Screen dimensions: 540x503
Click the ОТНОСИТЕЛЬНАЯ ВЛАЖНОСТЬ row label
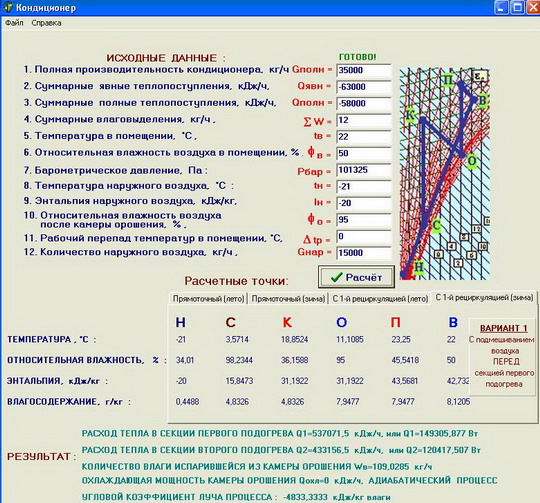tap(87, 360)
